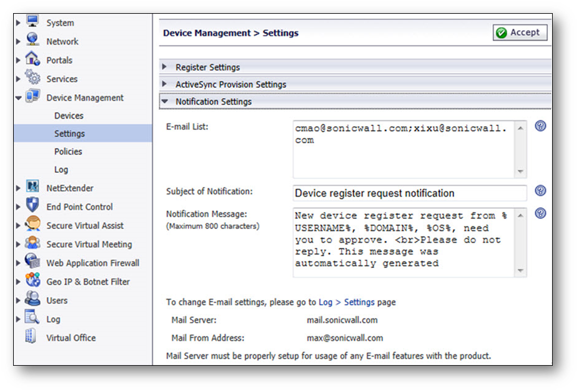Viewport: 579px width, 392px height.
Task: Collapse the Notification Settings section
Action: [213, 101]
